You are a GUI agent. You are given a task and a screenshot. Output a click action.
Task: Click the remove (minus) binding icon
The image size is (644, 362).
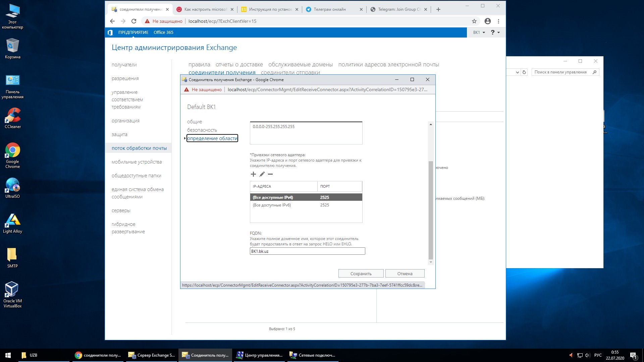pyautogui.click(x=270, y=174)
